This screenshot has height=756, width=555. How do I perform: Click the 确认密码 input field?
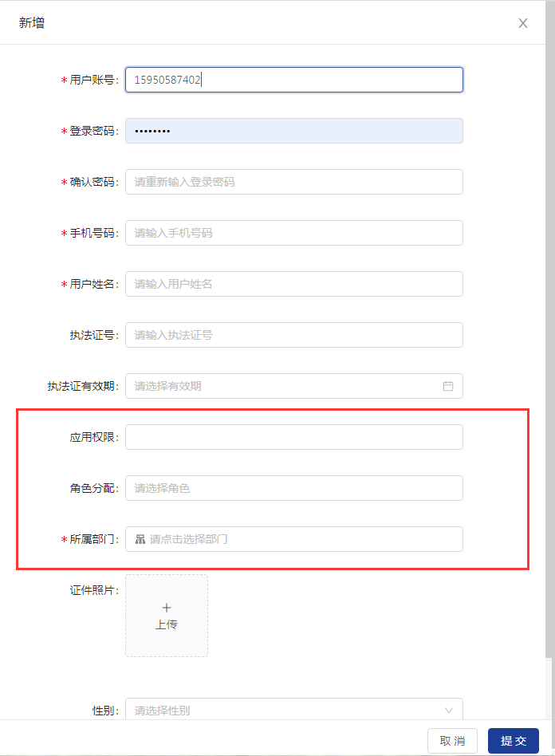click(293, 182)
